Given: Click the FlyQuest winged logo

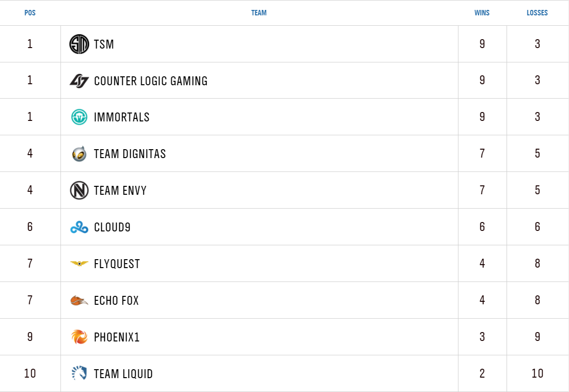Looking at the screenshot, I should pyautogui.click(x=79, y=264).
